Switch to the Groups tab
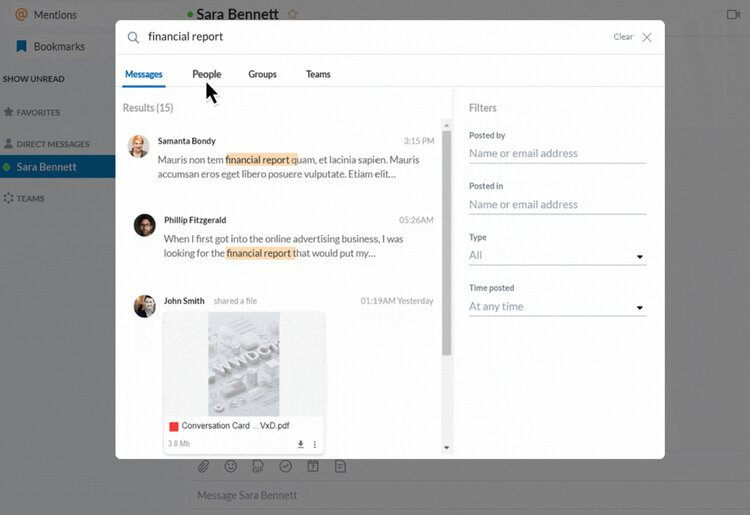The width and height of the screenshot is (750, 515). (x=262, y=74)
